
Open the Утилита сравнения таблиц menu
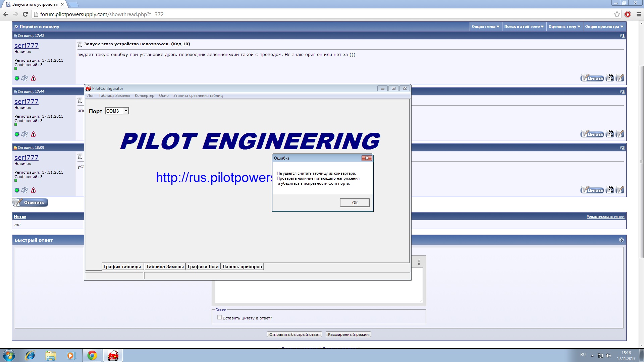[x=198, y=96]
